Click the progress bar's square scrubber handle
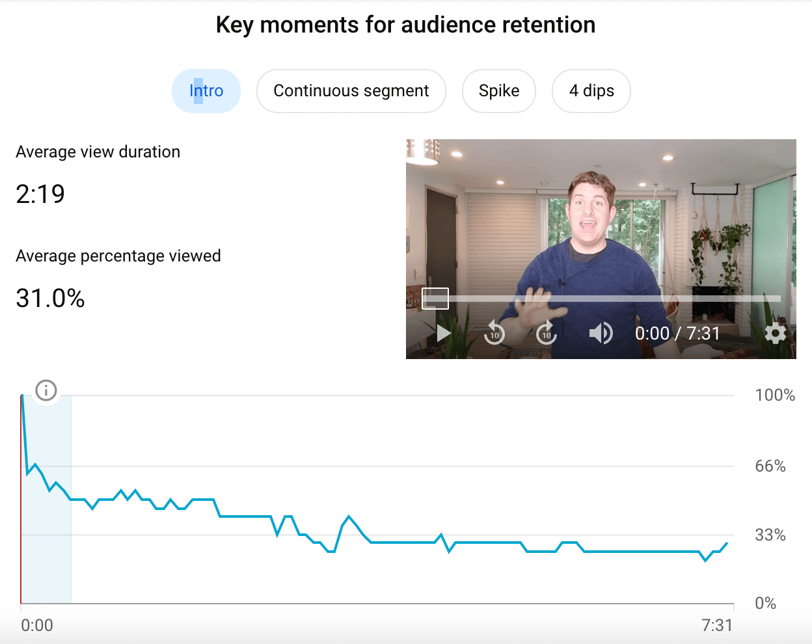812x644 pixels. coord(435,299)
